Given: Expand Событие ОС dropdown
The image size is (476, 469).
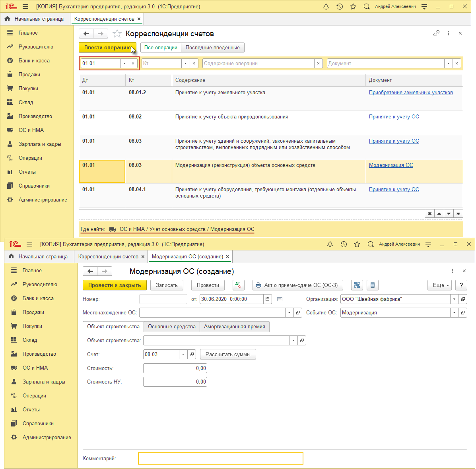Looking at the screenshot, I should pos(454,313).
